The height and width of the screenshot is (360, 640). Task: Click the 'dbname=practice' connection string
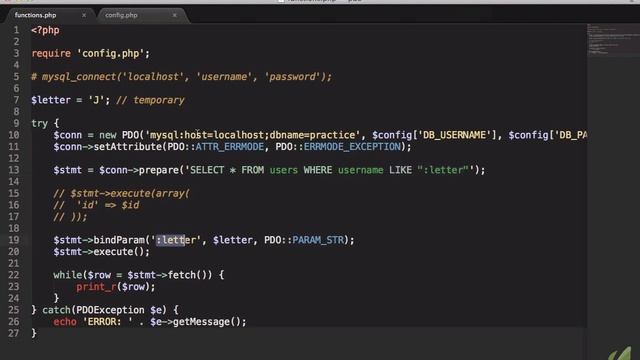[312, 135]
